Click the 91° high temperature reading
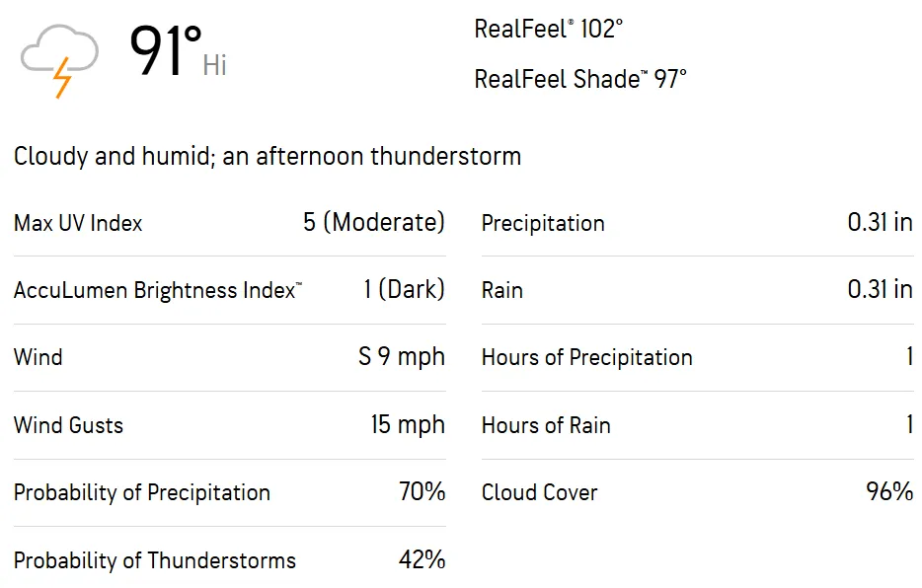Viewport: 922px width, 588px height. pos(165,51)
